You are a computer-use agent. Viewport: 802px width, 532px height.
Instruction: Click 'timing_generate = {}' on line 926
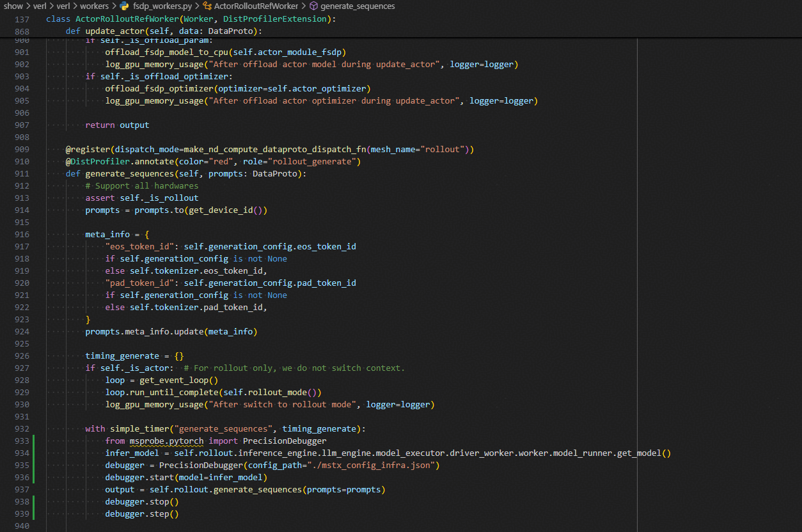[x=134, y=356]
